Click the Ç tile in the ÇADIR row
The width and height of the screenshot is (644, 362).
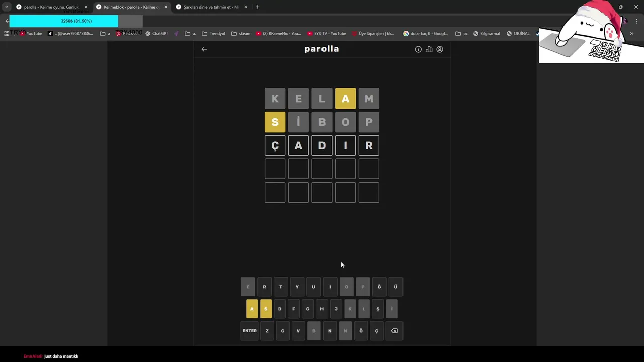tap(275, 146)
